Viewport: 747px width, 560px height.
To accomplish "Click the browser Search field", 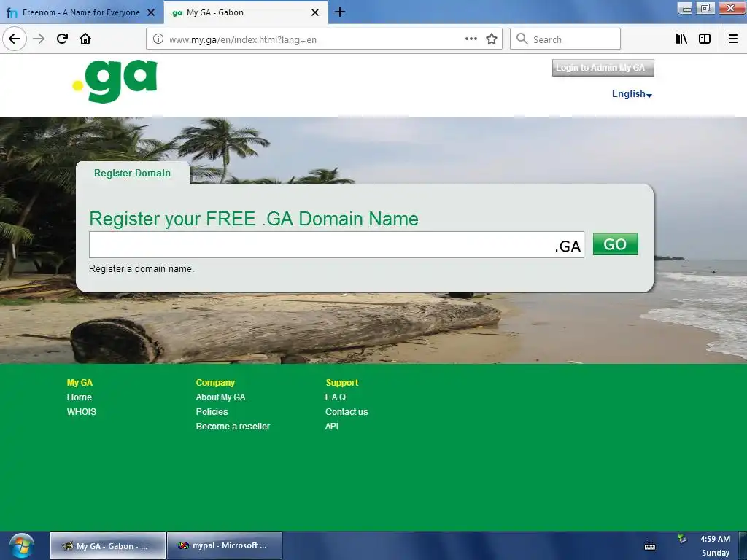I will (x=565, y=39).
